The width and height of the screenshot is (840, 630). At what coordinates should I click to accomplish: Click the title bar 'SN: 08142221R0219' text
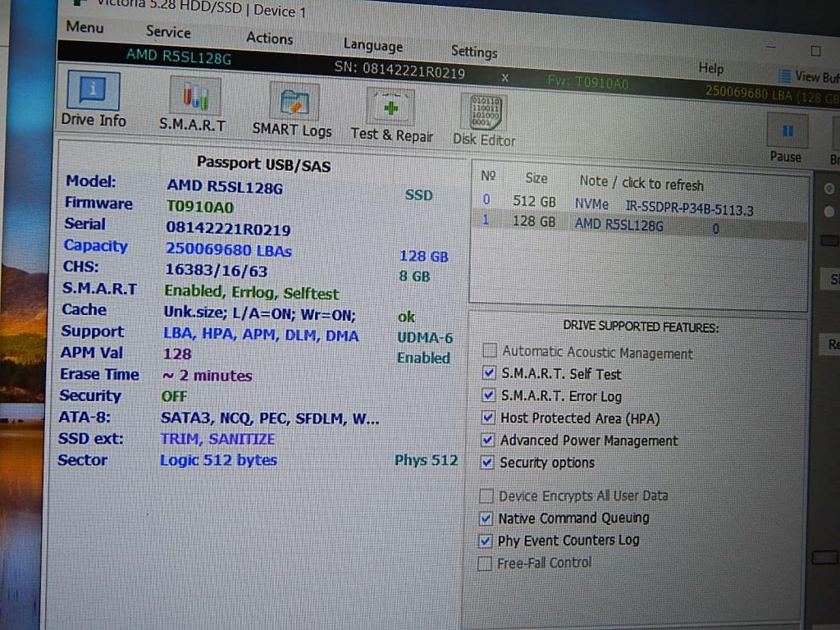coord(399,71)
